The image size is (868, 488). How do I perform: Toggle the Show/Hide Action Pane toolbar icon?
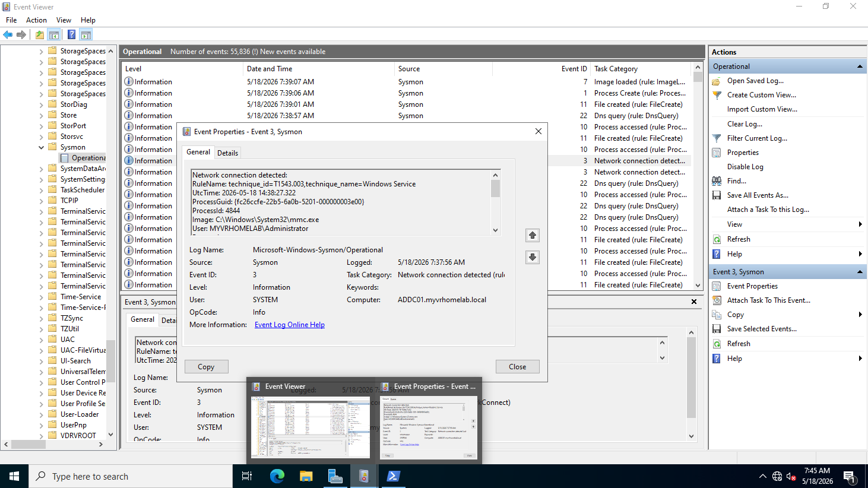(86, 35)
